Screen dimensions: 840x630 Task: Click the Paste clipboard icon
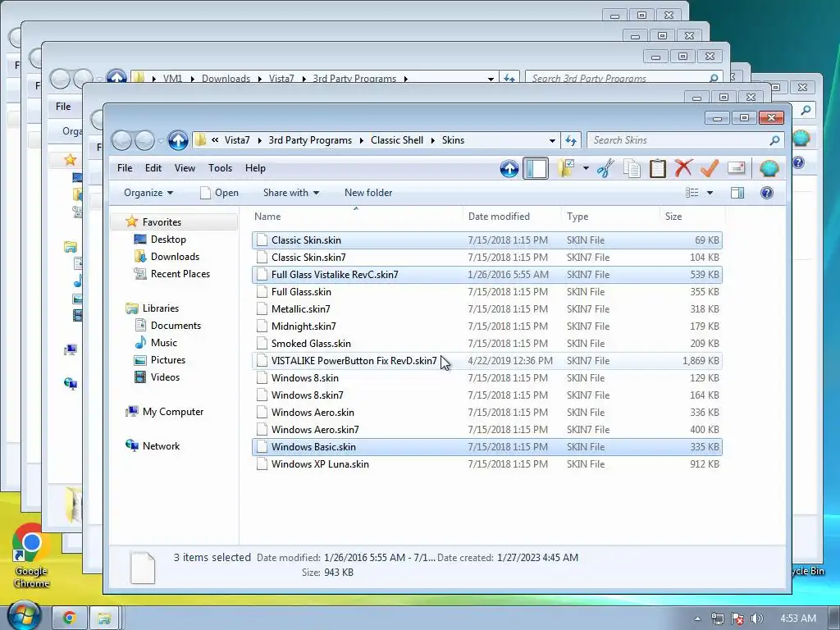(x=658, y=168)
